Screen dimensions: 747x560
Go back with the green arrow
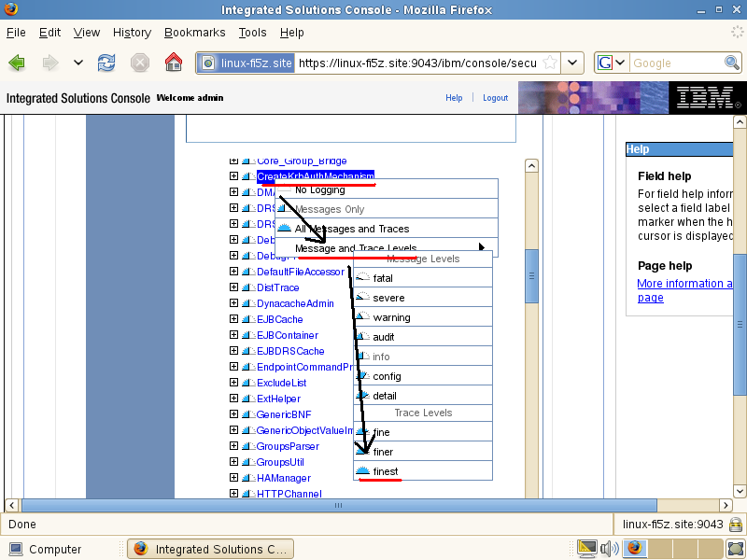(17, 63)
